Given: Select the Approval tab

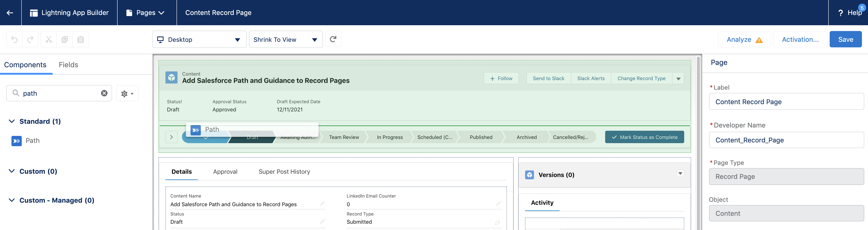Looking at the screenshot, I should (225, 172).
